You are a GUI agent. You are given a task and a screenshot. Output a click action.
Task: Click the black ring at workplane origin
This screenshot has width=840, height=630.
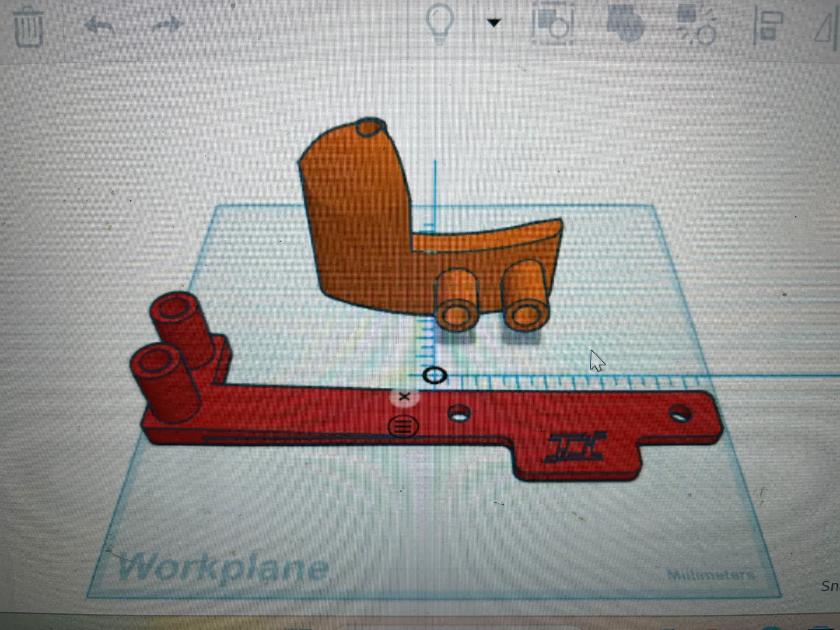(434, 375)
